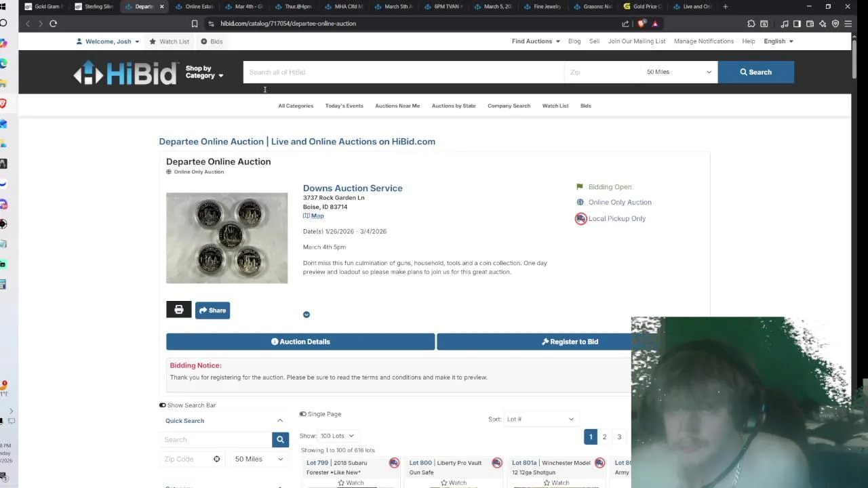Open Auctions Near Me menu item
Image resolution: width=868 pixels, height=488 pixels.
click(397, 106)
